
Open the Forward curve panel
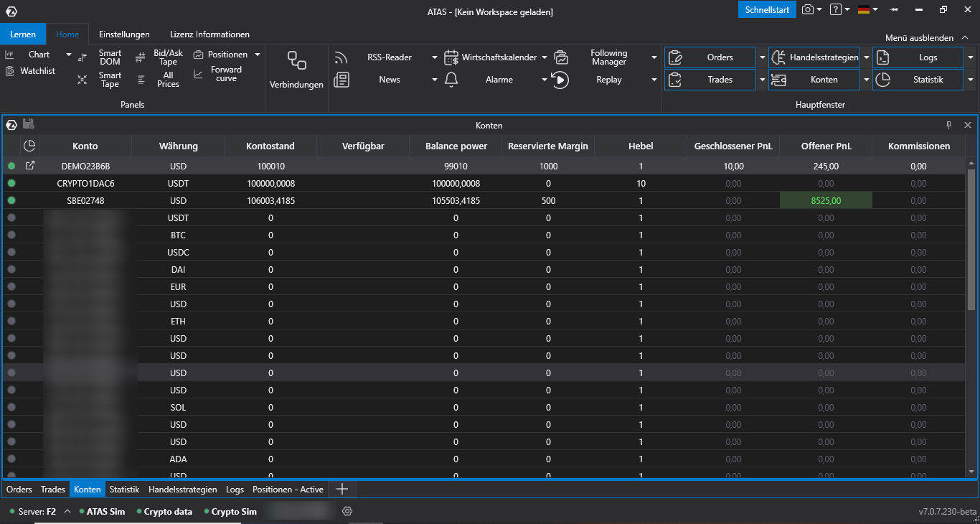coord(218,74)
